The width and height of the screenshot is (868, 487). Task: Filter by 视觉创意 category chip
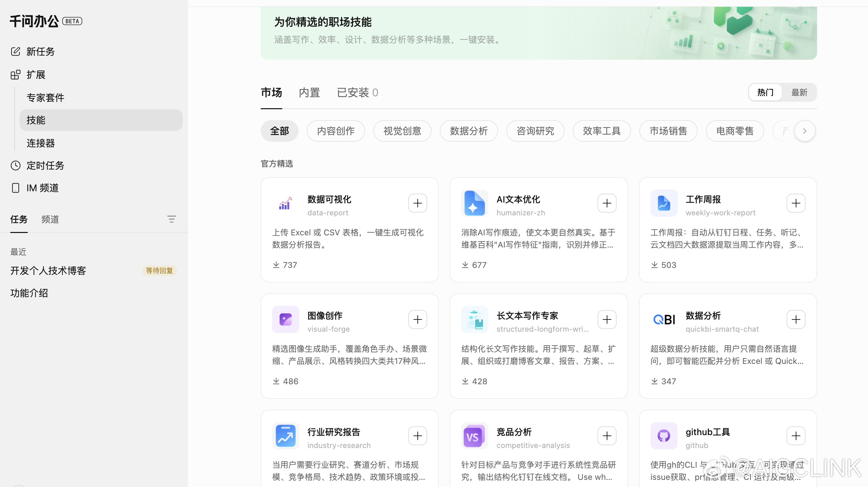pos(402,131)
